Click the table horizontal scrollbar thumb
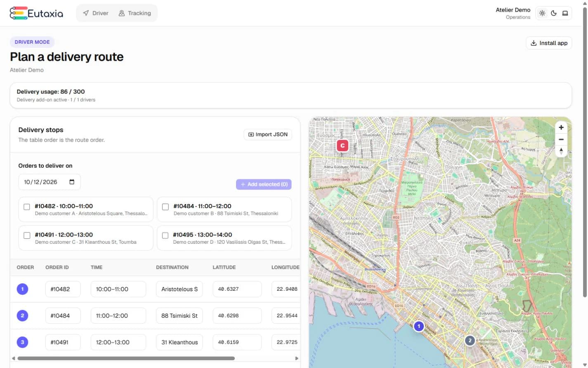This screenshot has height=368, width=588. (x=126, y=359)
